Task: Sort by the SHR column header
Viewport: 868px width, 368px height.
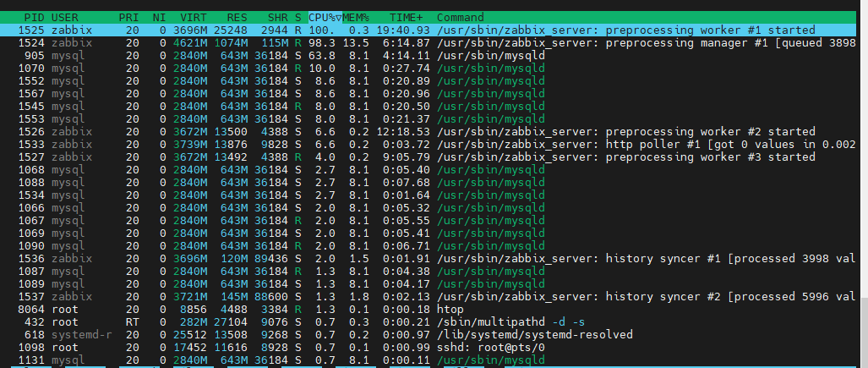Action: pos(277,18)
